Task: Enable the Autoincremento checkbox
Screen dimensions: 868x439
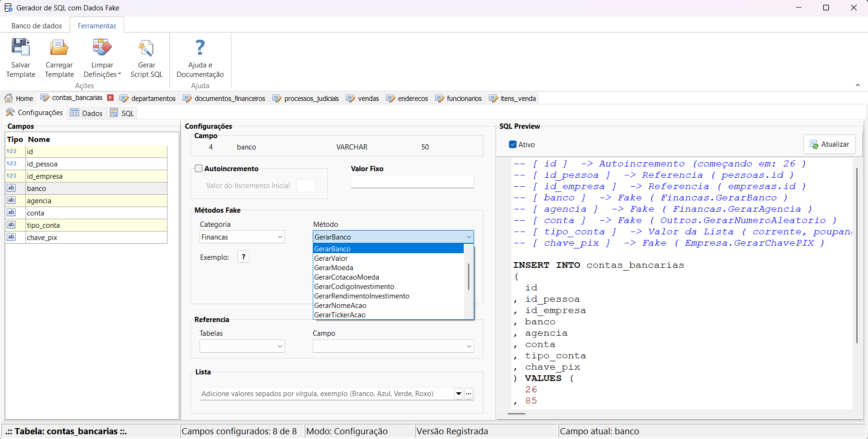Action: [199, 168]
